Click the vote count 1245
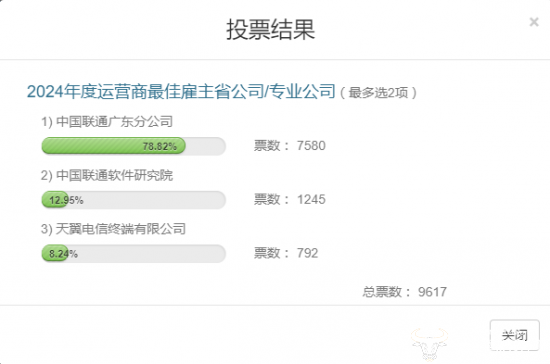 coord(311,200)
